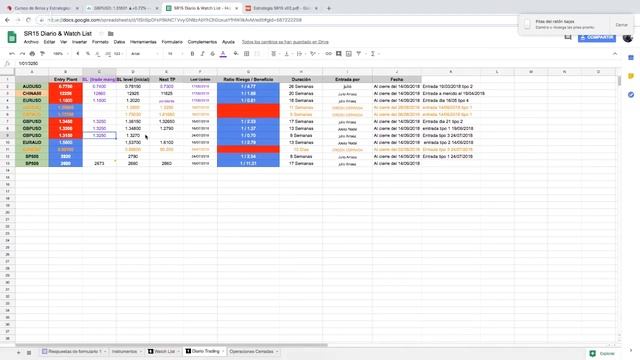Open the Complementos menu
640x360 pixels.
pyautogui.click(x=202, y=42)
